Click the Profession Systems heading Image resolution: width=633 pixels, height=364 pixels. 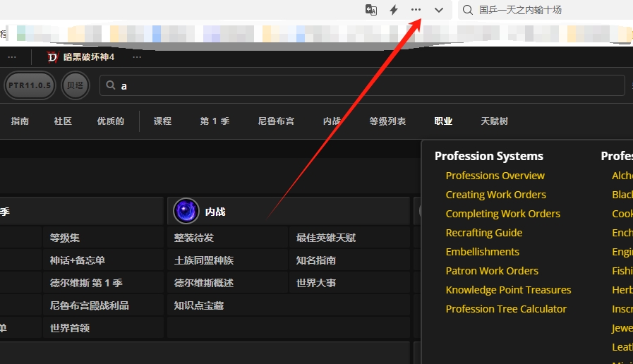pyautogui.click(x=489, y=156)
